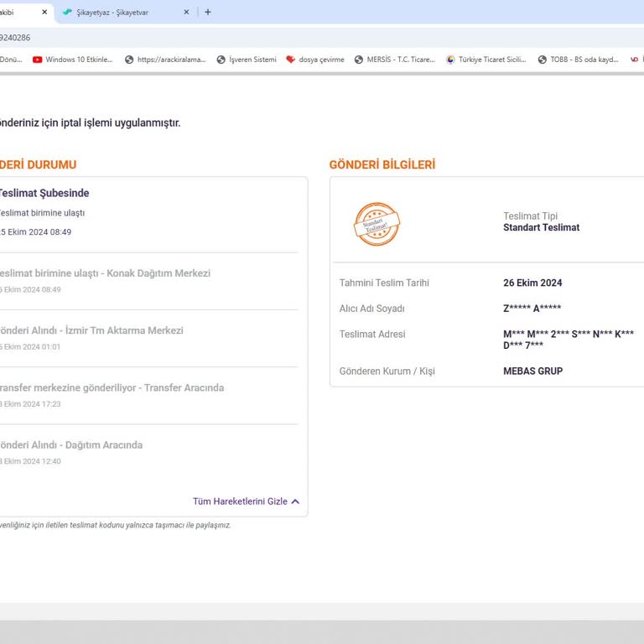The width and height of the screenshot is (644, 644).
Task: Select the masked recipient name Z***** A*****
Action: (x=532, y=309)
